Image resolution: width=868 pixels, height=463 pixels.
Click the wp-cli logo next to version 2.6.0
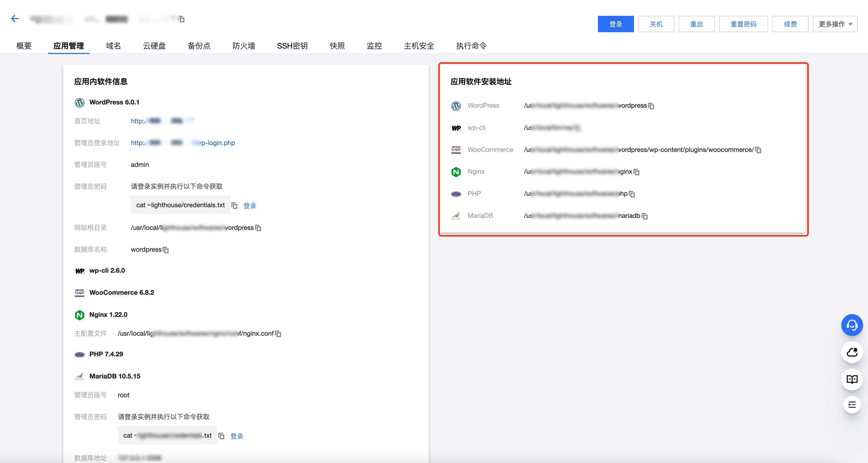coord(80,271)
